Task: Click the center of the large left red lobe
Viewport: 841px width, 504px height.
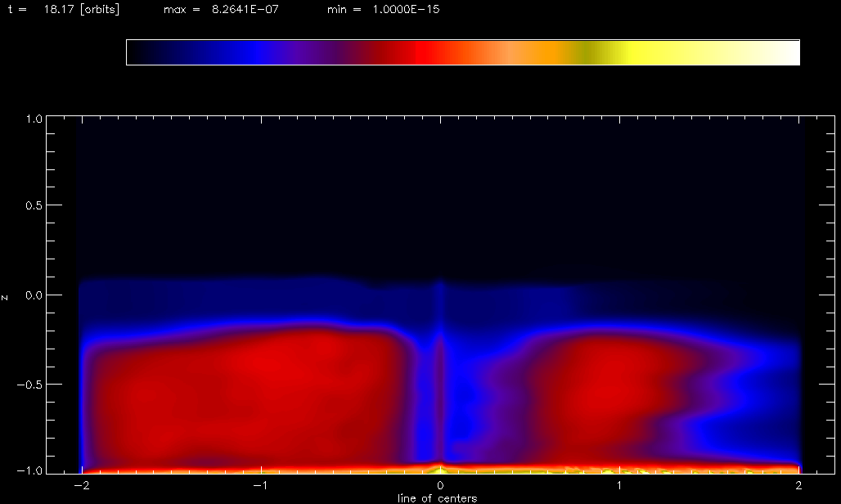Action: click(x=245, y=393)
